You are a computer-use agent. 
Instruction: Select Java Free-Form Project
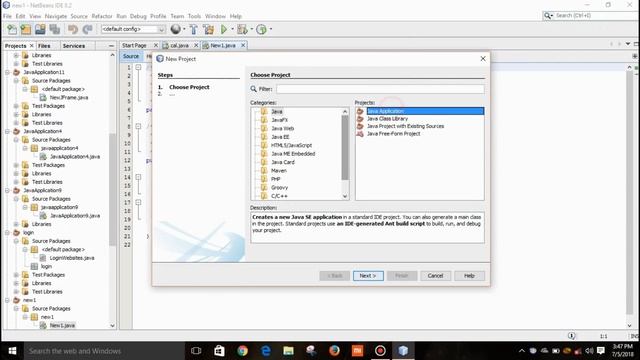pos(393,134)
